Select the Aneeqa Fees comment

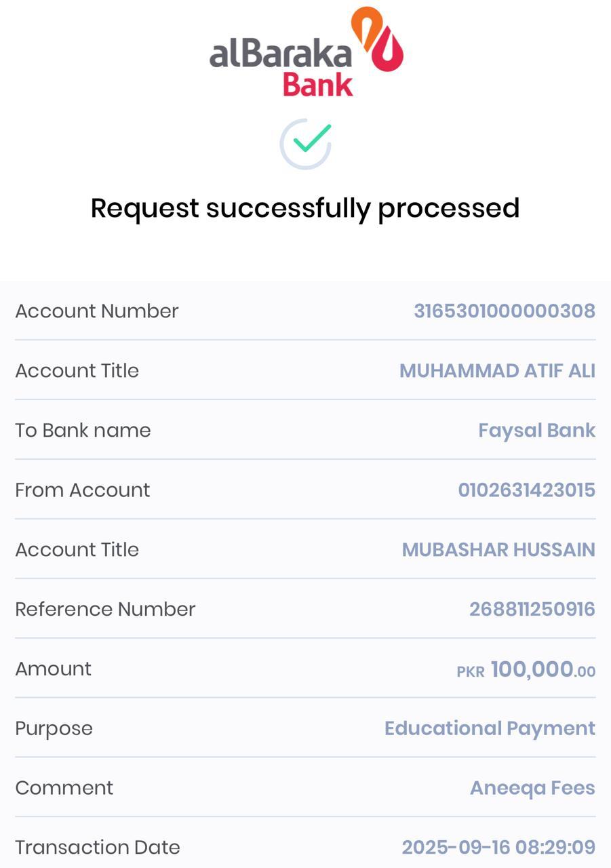coord(532,788)
